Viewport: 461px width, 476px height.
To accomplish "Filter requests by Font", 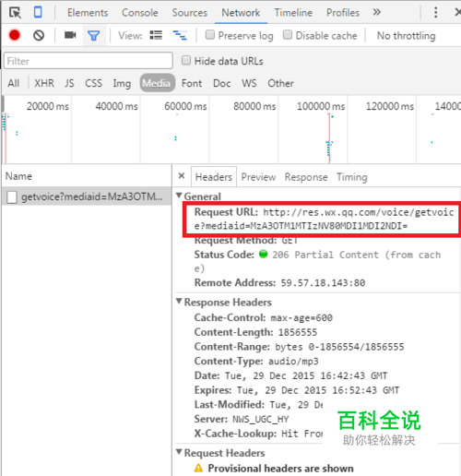I will pyautogui.click(x=192, y=83).
